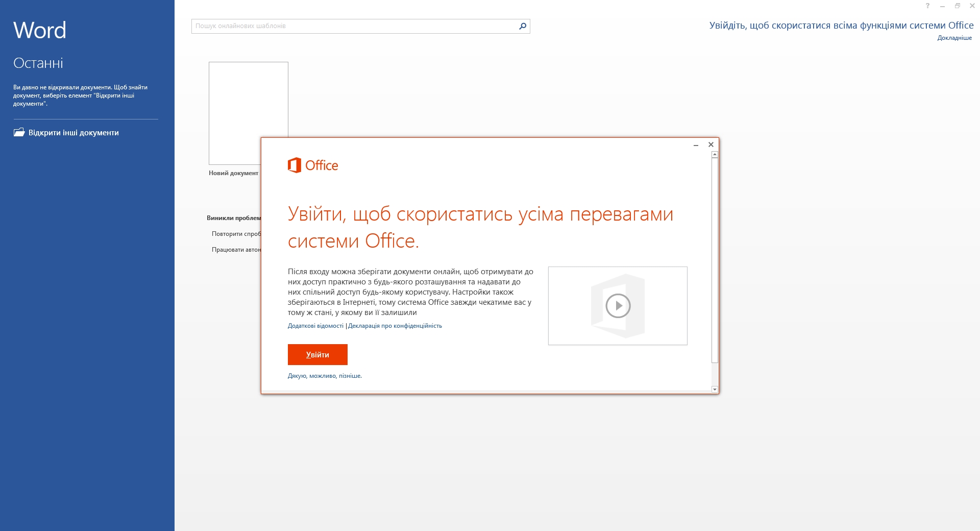Viewport: 980px width, 531px height.
Task: Open 'Декларація про конфіденційність' link
Action: point(395,326)
